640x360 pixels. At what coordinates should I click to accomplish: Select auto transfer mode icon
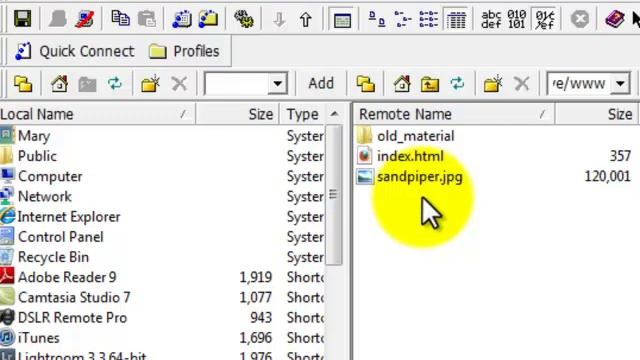(545, 19)
